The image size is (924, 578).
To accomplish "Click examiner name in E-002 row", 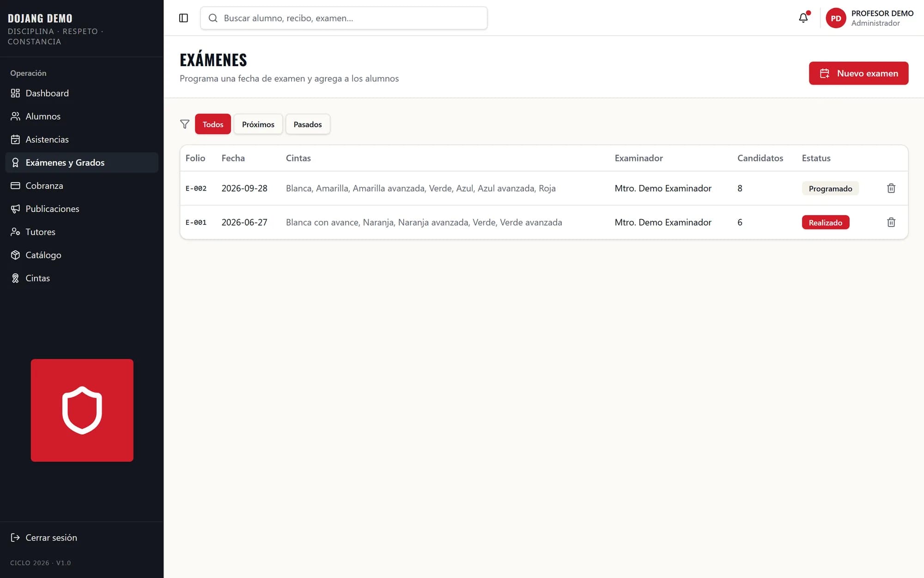I will tap(663, 188).
